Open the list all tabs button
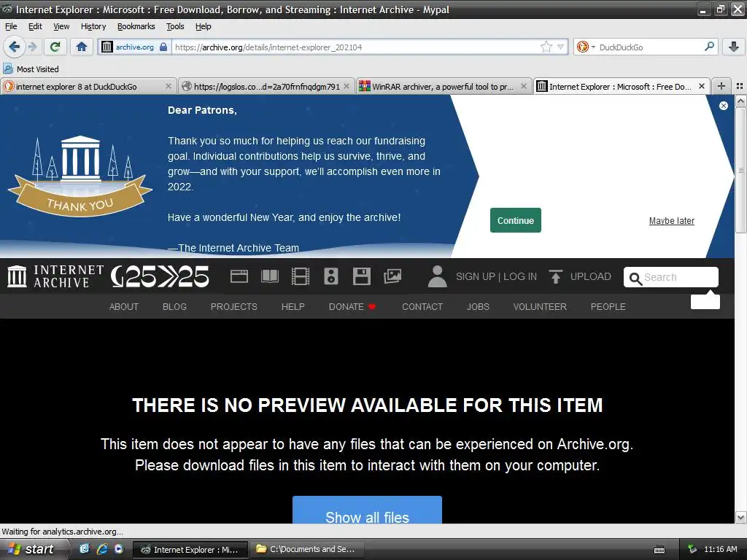Screen dimensions: 747x560 [740, 86]
